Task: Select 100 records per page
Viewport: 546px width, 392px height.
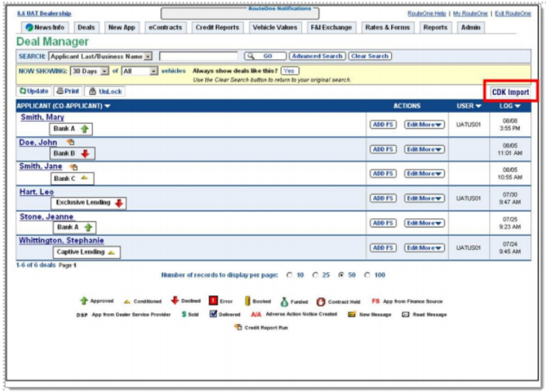Action: click(367, 275)
